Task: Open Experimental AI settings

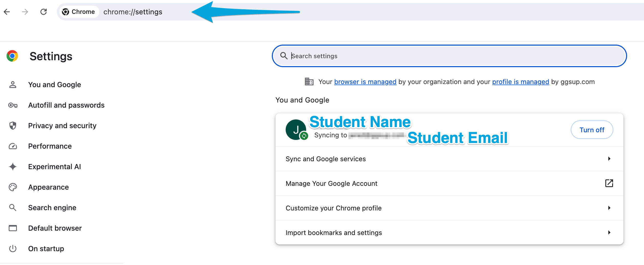Action: pyautogui.click(x=55, y=167)
